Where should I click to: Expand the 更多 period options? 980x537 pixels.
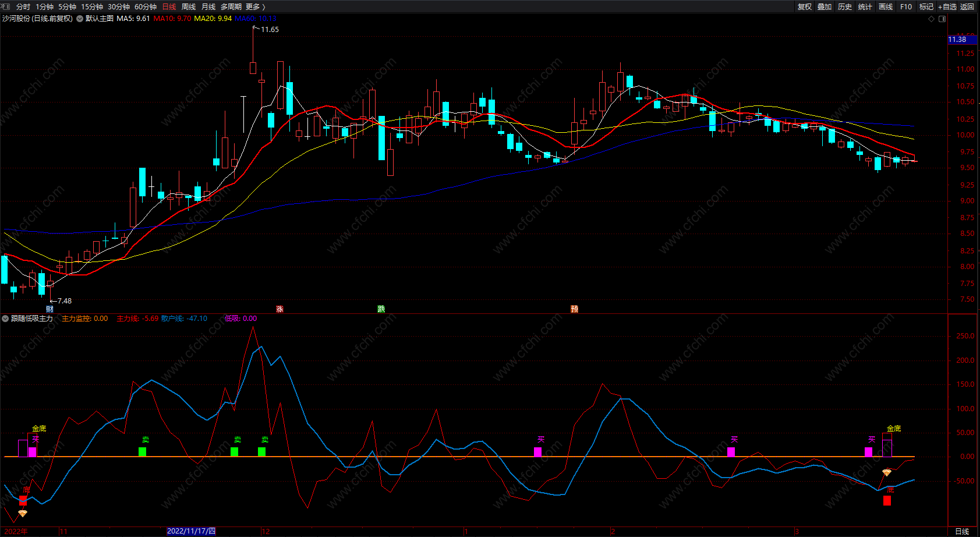pos(255,6)
